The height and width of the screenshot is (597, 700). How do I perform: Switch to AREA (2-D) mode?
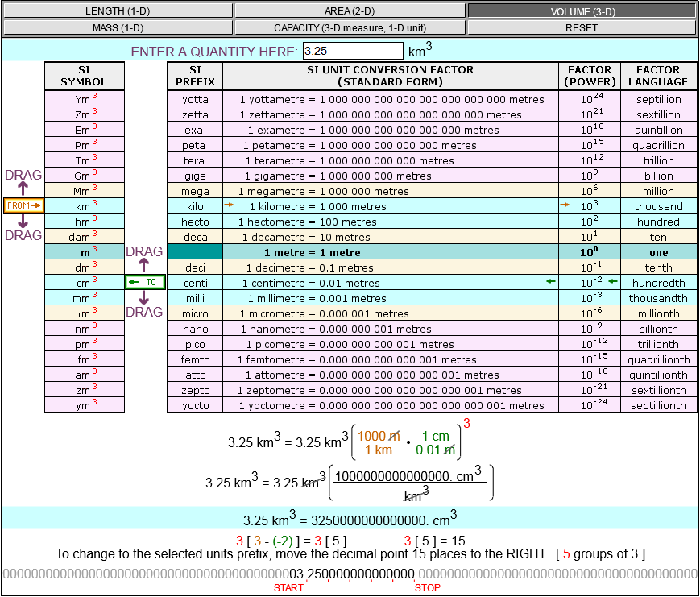(x=350, y=11)
